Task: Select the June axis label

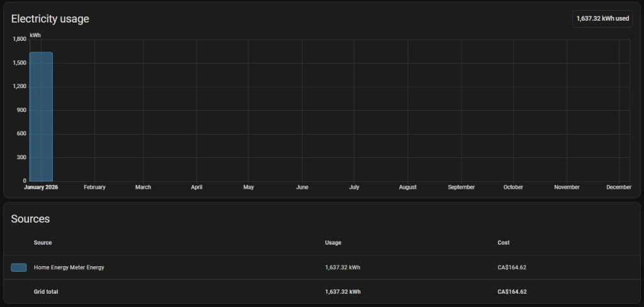Action: (x=302, y=187)
